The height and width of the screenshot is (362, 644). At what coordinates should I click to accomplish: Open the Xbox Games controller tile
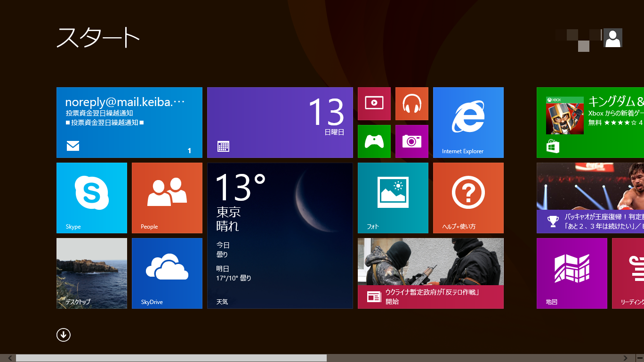(374, 141)
